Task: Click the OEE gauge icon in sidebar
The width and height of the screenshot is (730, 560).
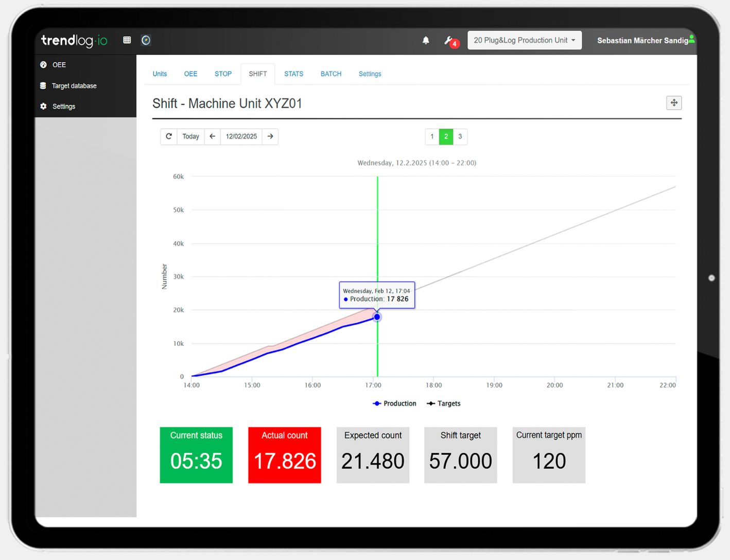Action: [x=43, y=65]
